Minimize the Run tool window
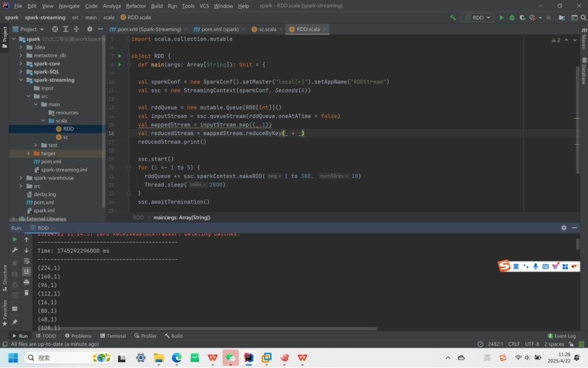 (575, 228)
